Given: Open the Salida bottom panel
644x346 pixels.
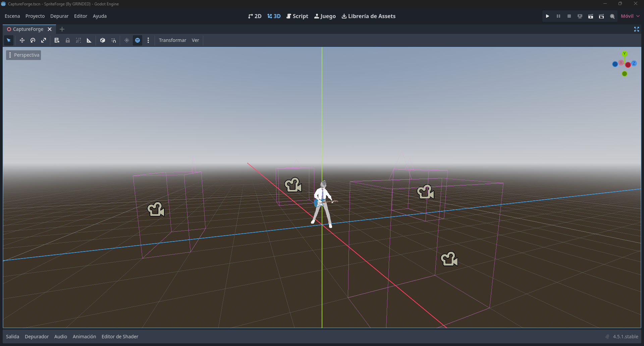Looking at the screenshot, I should point(12,337).
